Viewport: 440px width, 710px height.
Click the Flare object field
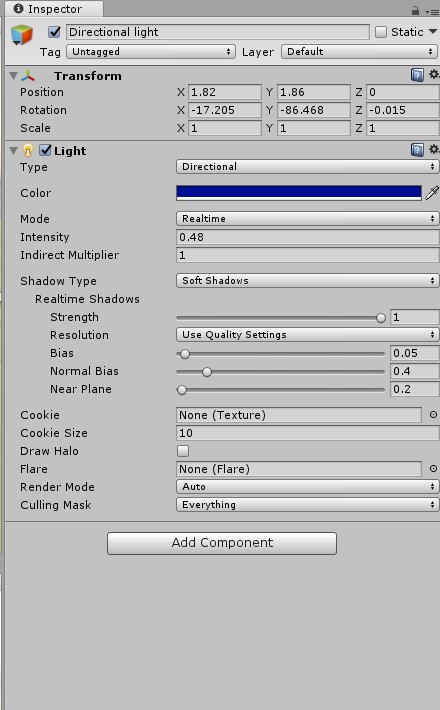point(299,469)
